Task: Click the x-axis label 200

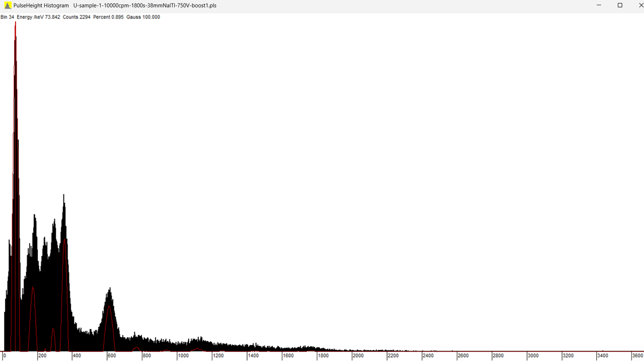Action: tap(42, 356)
